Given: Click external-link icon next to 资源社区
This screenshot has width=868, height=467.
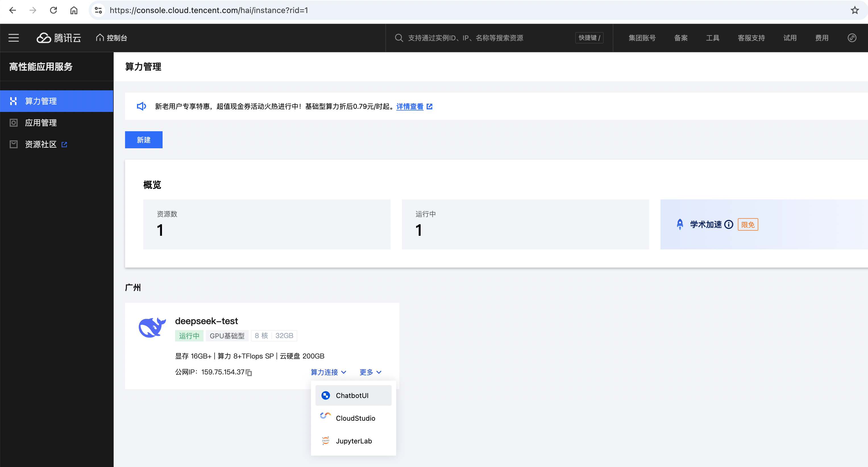Looking at the screenshot, I should pos(64,144).
